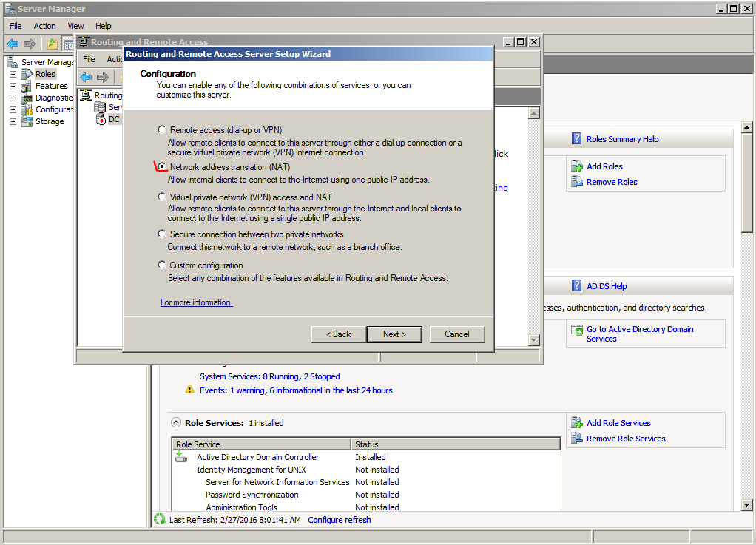
Task: Expand the Roles tree node
Action: coord(13,74)
